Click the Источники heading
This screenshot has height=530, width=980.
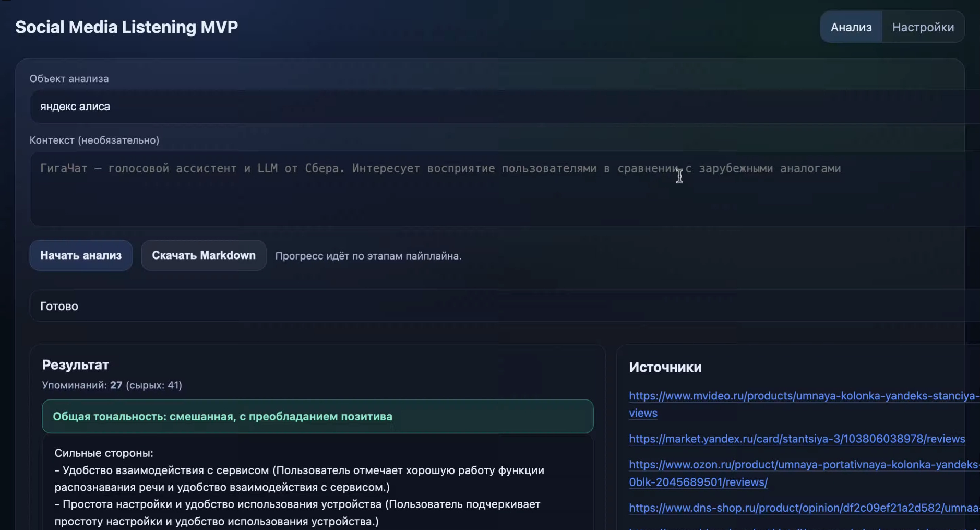pyautogui.click(x=665, y=367)
